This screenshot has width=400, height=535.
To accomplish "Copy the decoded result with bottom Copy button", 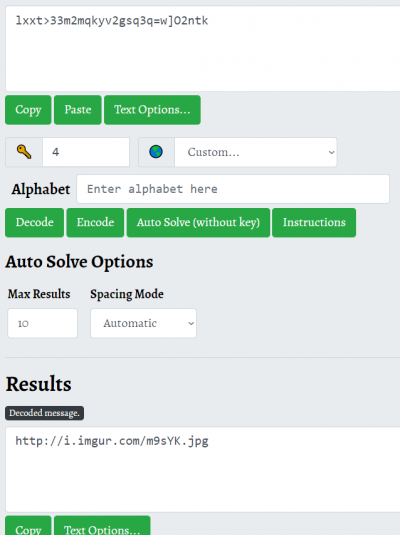I will pyautogui.click(x=28, y=526).
